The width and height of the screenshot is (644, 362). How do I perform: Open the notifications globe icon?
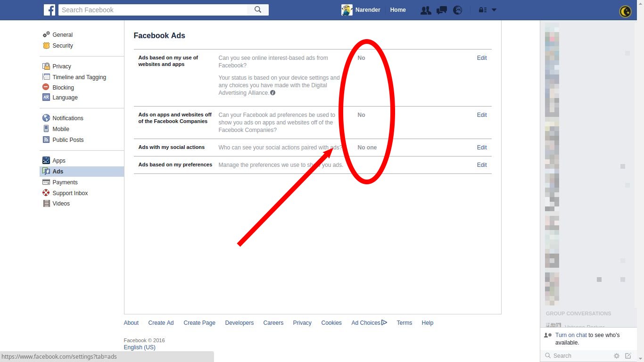458,10
